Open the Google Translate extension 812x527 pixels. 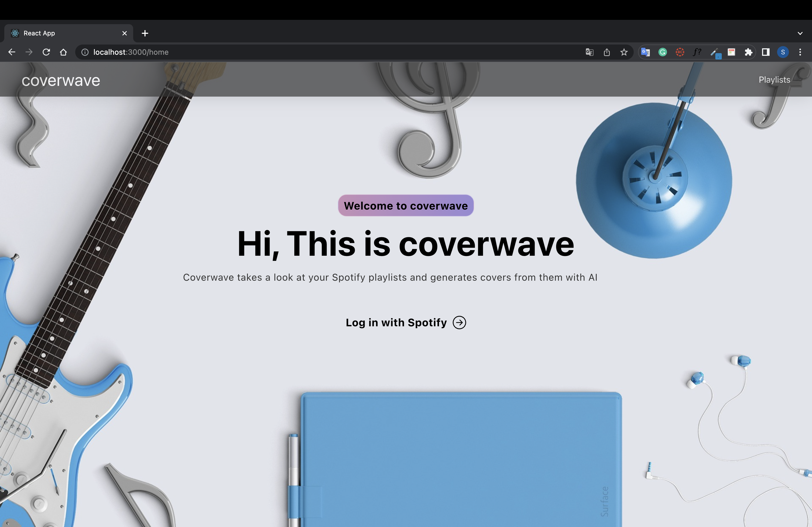coord(645,52)
